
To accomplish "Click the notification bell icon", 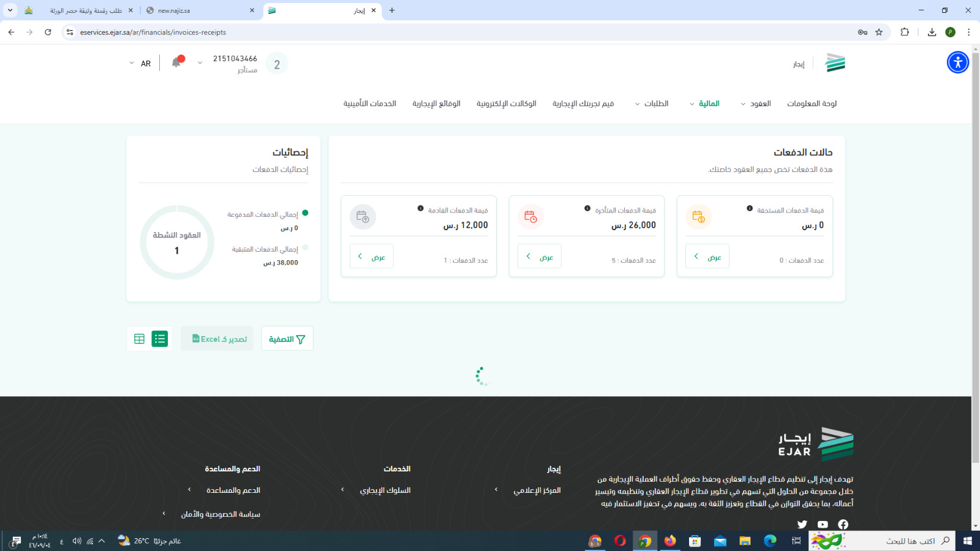I will pos(177,62).
